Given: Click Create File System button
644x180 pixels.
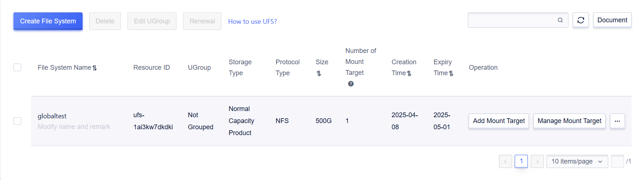Looking at the screenshot, I should [48, 21].
